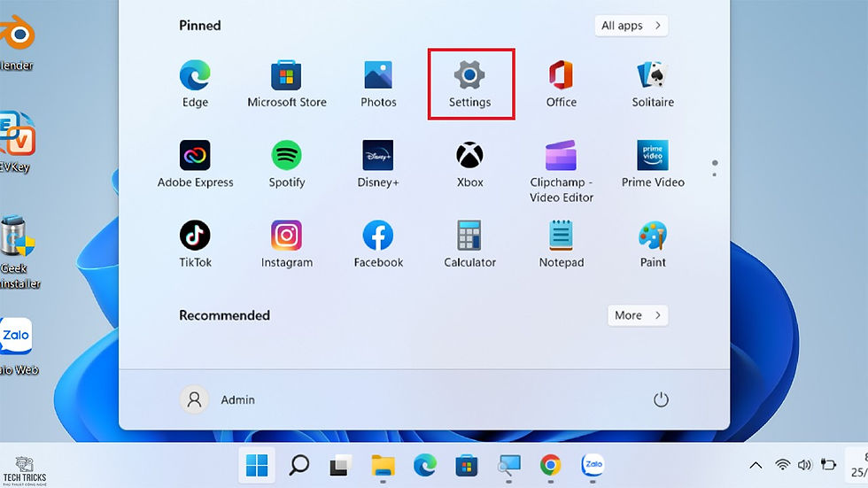Screen dimensions: 868x488
Task: Open the Solitaire game
Action: pyautogui.click(x=653, y=84)
